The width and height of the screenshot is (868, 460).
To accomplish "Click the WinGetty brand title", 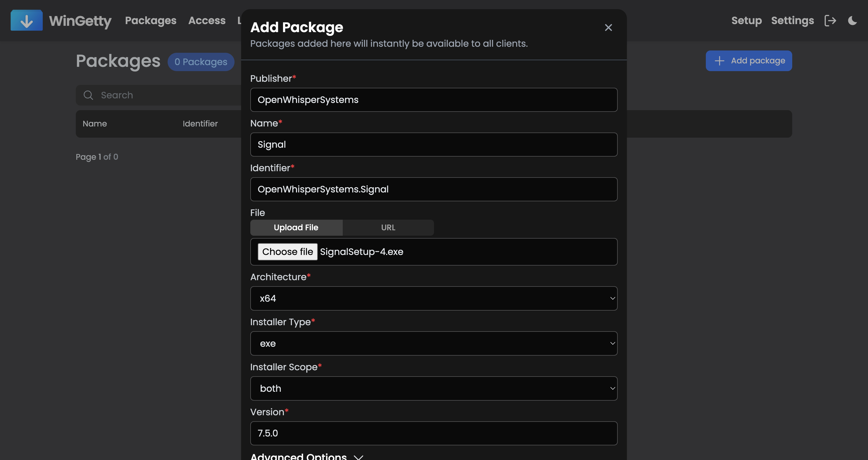I will pos(80,21).
